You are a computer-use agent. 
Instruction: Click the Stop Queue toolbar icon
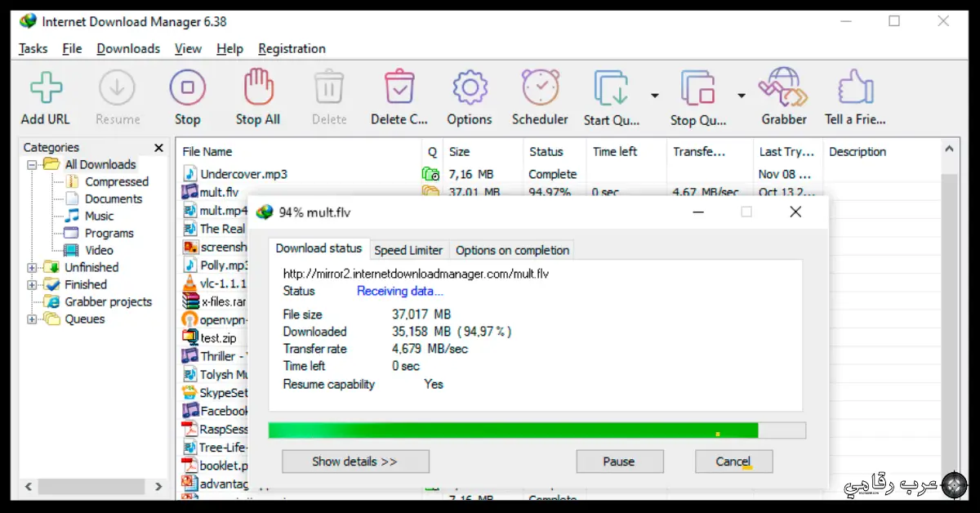697,87
